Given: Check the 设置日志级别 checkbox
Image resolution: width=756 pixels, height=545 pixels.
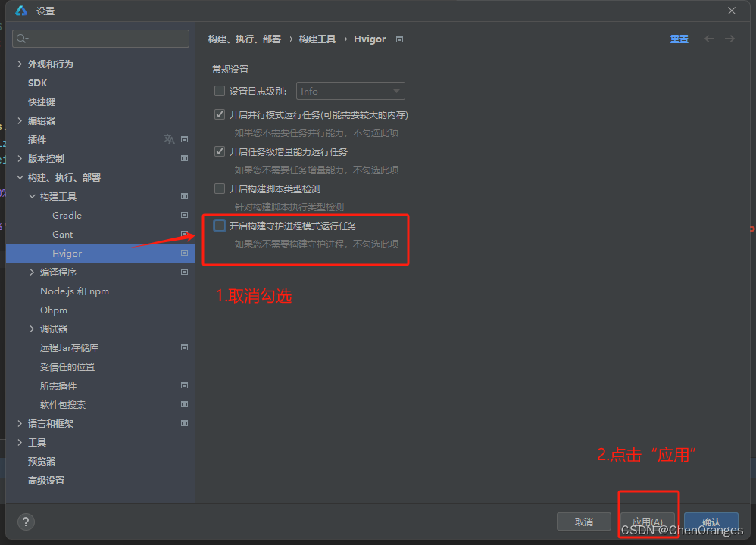Looking at the screenshot, I should point(219,90).
